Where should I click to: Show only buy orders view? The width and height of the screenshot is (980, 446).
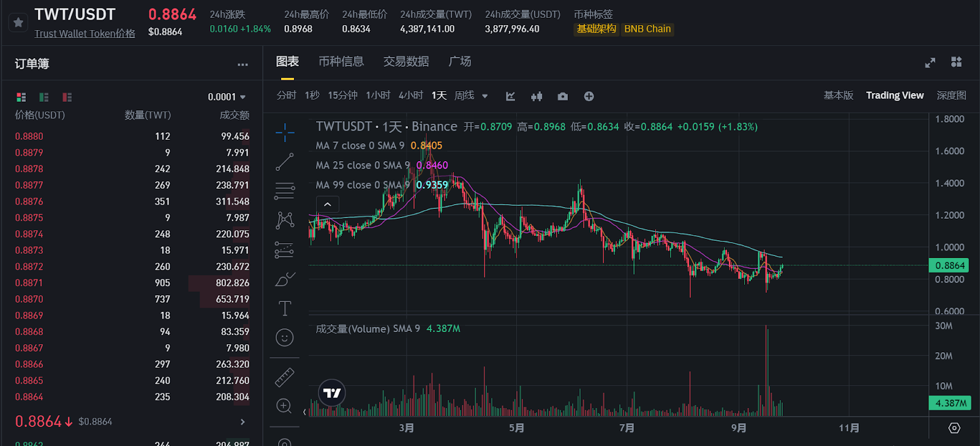click(44, 97)
